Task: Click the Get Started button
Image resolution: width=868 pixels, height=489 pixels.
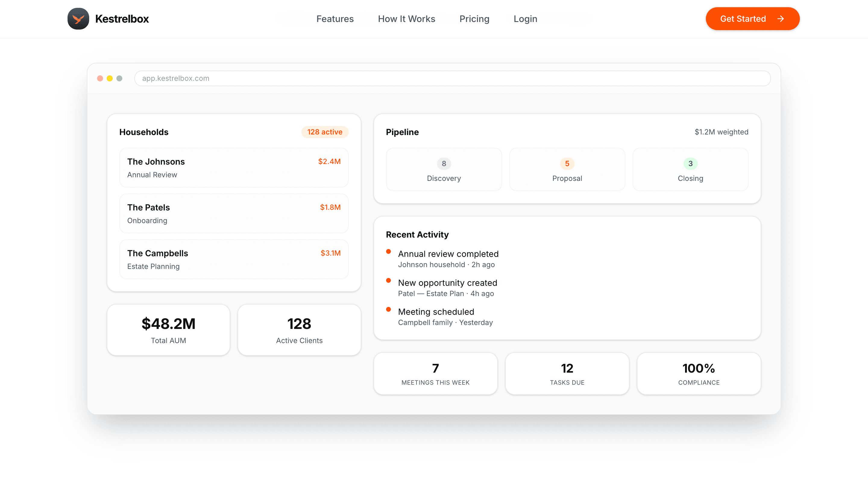Action: click(753, 18)
